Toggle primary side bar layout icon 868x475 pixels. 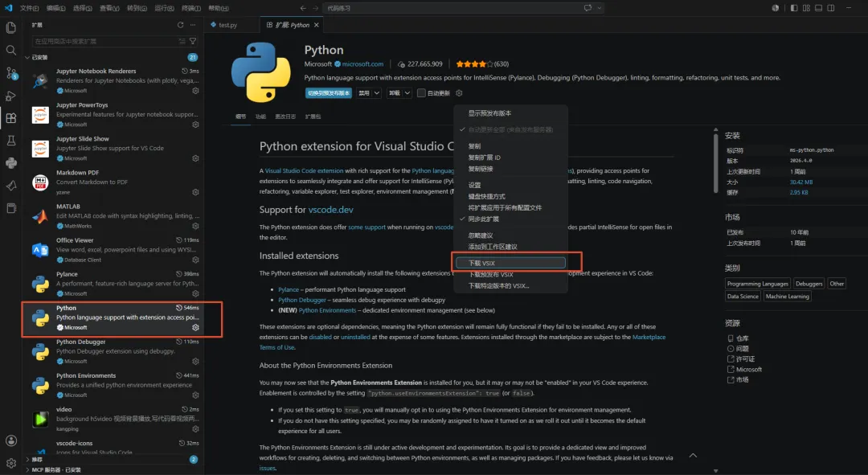[794, 8]
